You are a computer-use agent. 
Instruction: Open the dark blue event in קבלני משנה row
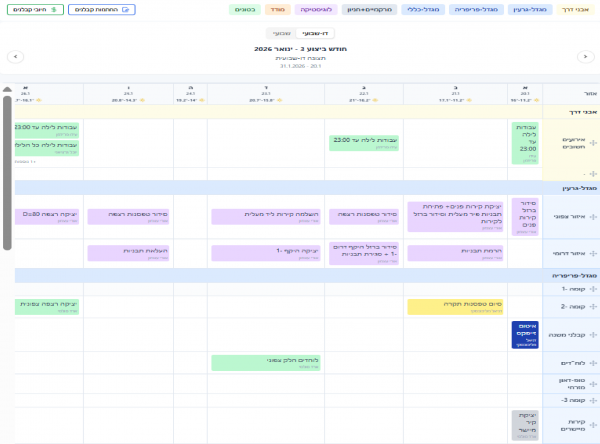click(525, 335)
